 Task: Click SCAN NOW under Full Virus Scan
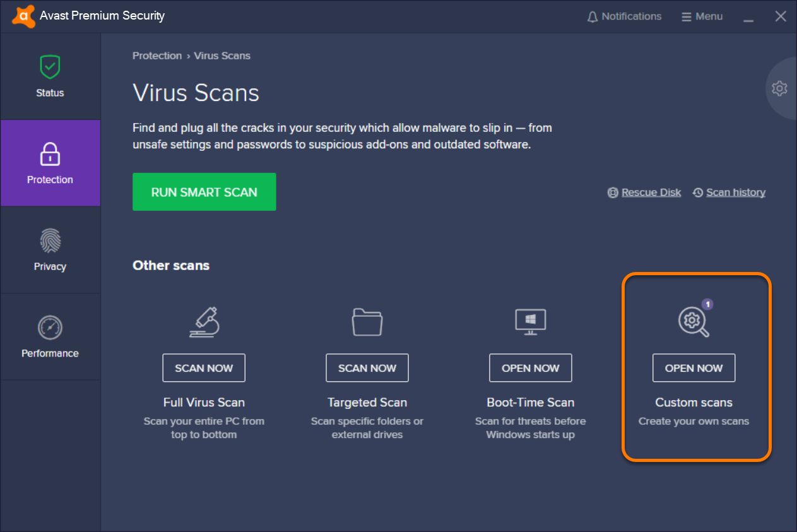204,368
